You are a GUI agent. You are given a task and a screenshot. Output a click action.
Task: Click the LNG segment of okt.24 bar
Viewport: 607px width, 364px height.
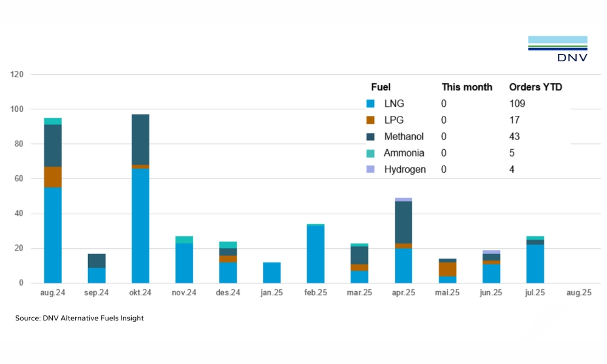tap(140, 226)
